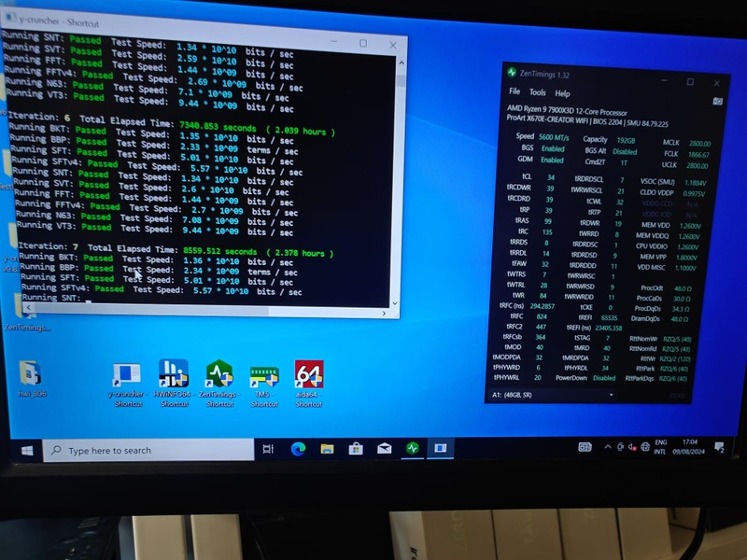747x560 pixels.
Task: Open ZenTimings Tools menu
Action: pyautogui.click(x=538, y=92)
